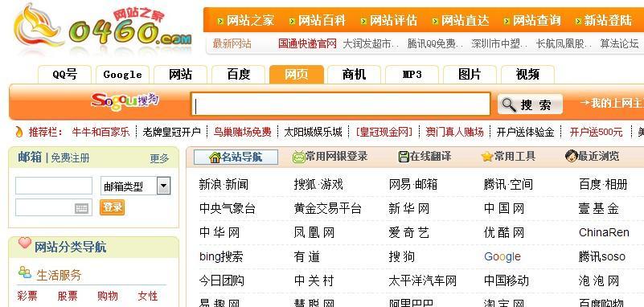Open the 今日团购 link
The image size is (644, 307).
222,280
